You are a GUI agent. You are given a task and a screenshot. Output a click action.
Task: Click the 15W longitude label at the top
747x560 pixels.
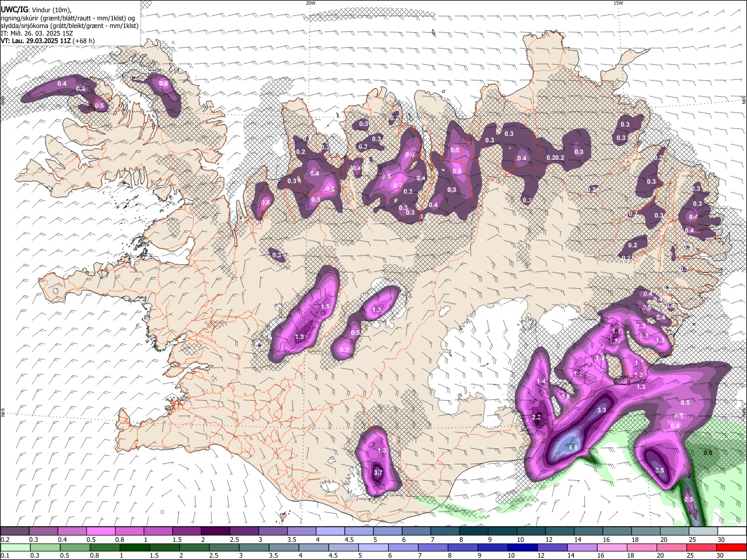click(x=618, y=3)
